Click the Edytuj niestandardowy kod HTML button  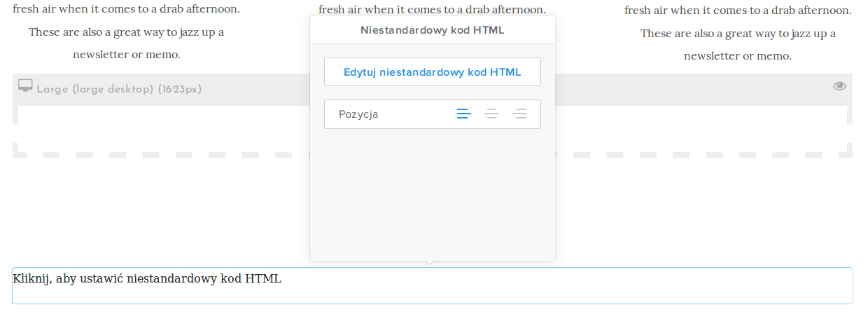click(432, 72)
